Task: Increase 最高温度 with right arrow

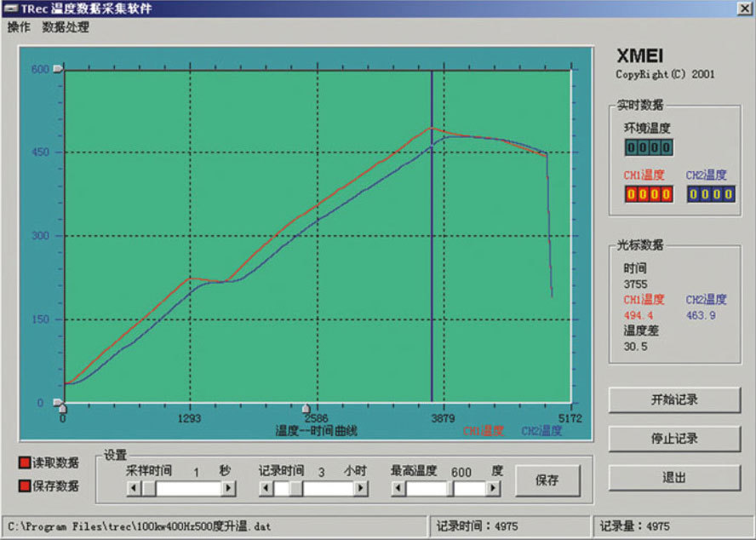Action: tap(492, 488)
